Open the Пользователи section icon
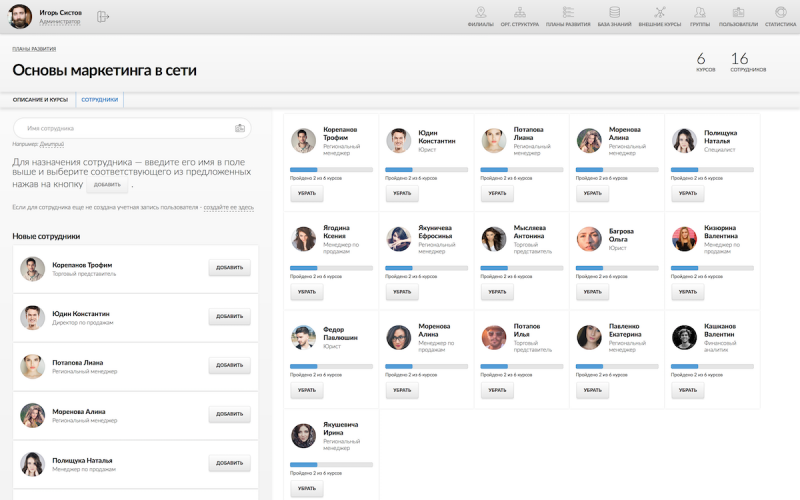800x500 pixels. pyautogui.click(x=737, y=14)
